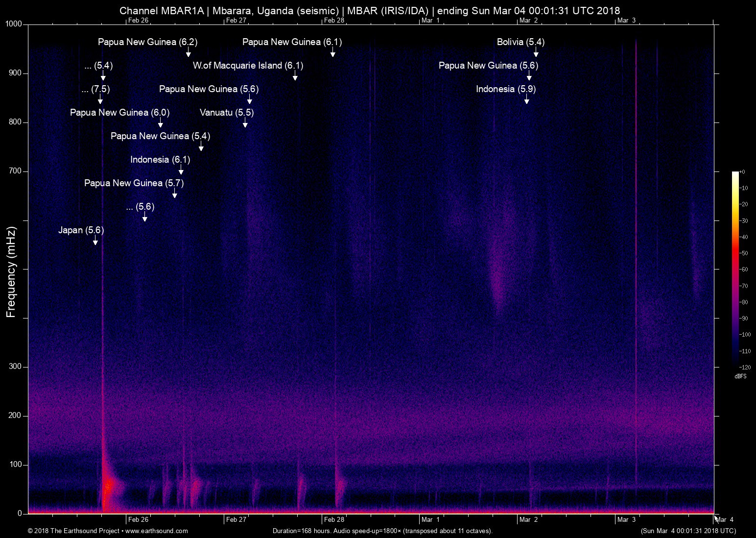
Task: Click the Papua New Guinea (5.4) label
Action: (x=160, y=136)
